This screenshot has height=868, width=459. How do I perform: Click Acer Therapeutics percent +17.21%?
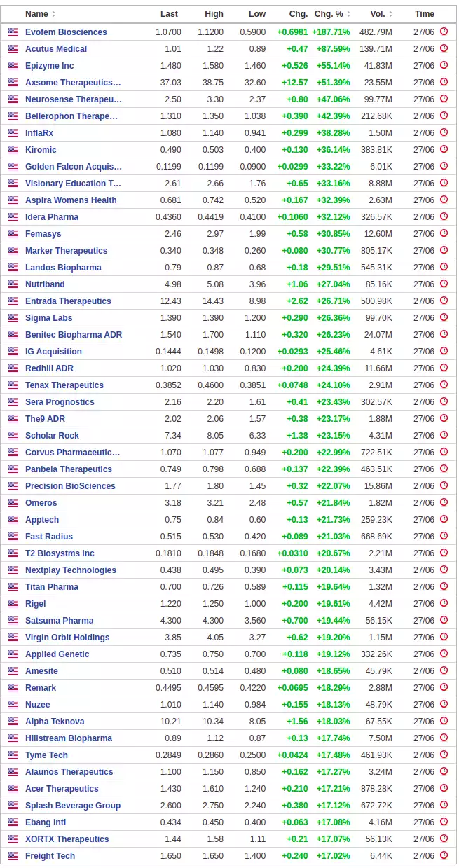[x=334, y=789]
